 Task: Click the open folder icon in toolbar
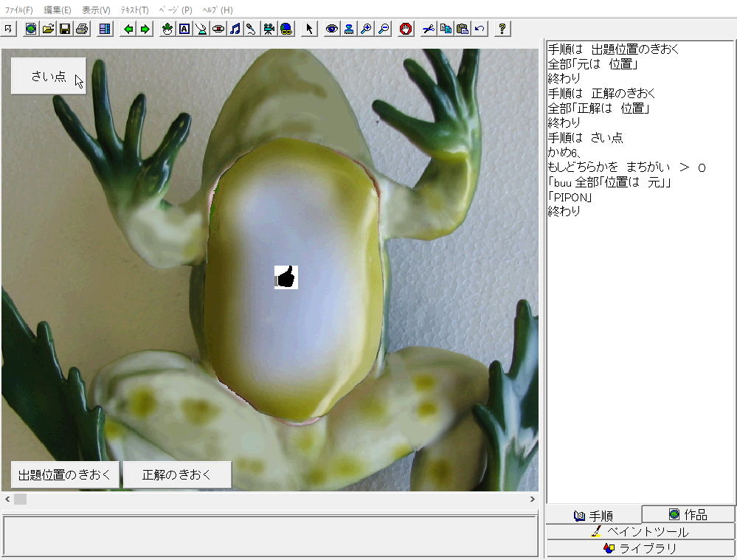[48, 29]
